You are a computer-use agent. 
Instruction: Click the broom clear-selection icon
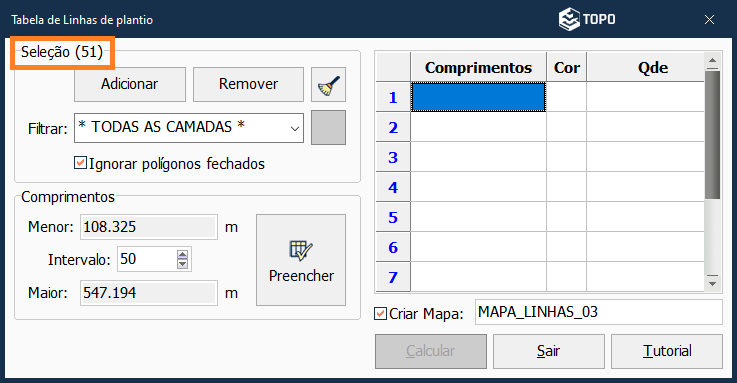[x=329, y=85]
